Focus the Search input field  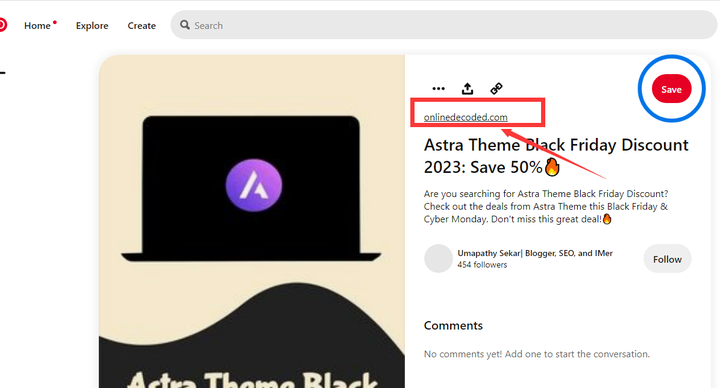click(444, 25)
